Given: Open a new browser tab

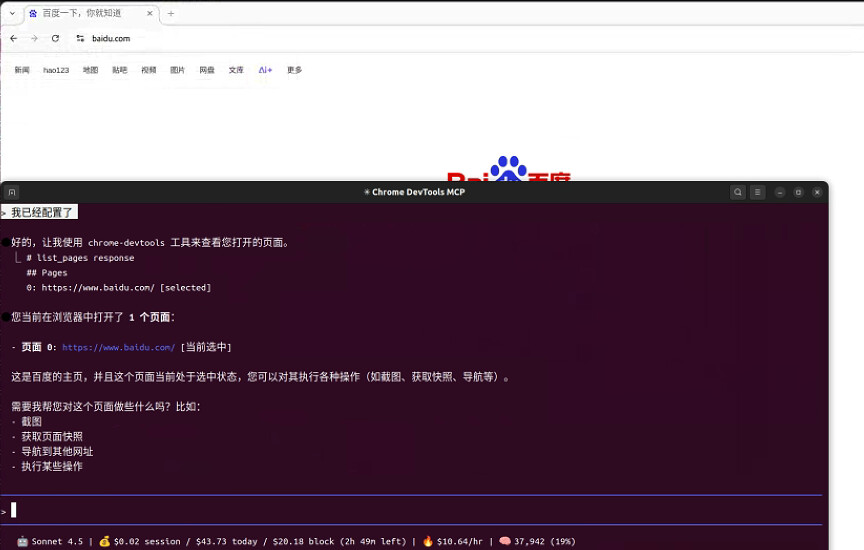Looking at the screenshot, I should (171, 13).
